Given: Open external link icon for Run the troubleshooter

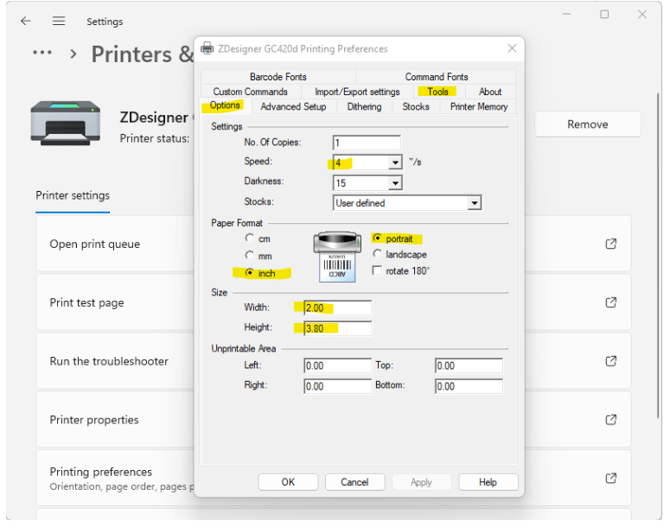Looking at the screenshot, I should tap(611, 361).
